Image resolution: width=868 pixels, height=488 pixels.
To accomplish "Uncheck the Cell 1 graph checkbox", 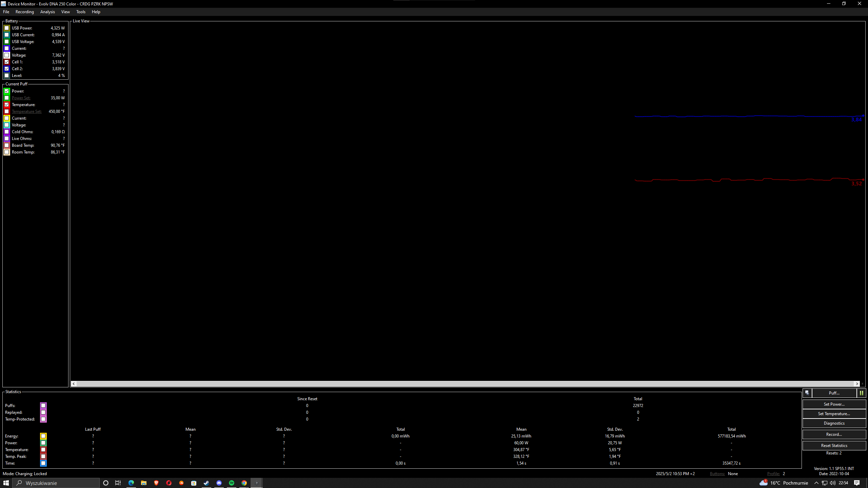I will pos(7,62).
